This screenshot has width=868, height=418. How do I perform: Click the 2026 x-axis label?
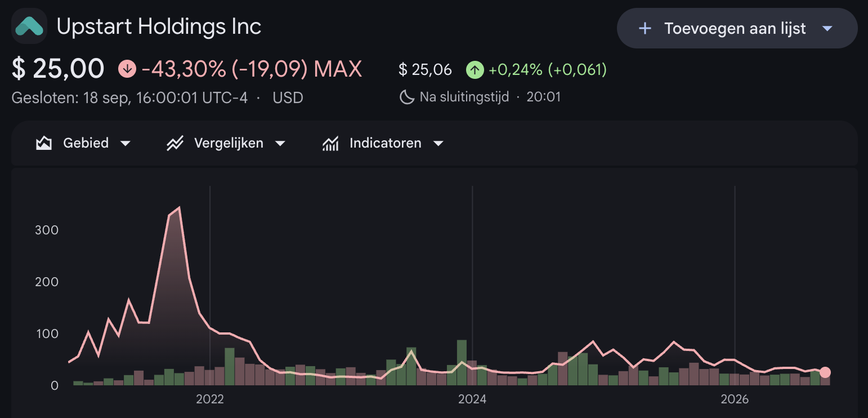coord(735,399)
